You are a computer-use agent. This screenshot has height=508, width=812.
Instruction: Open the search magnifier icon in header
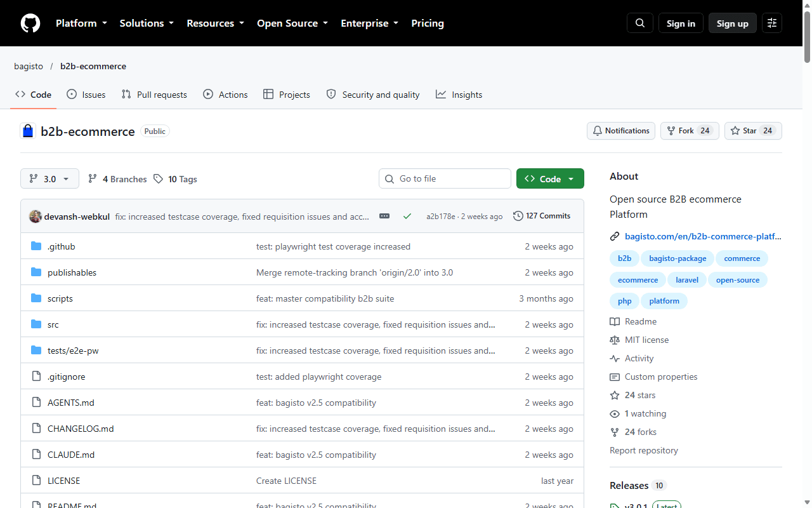pos(640,23)
